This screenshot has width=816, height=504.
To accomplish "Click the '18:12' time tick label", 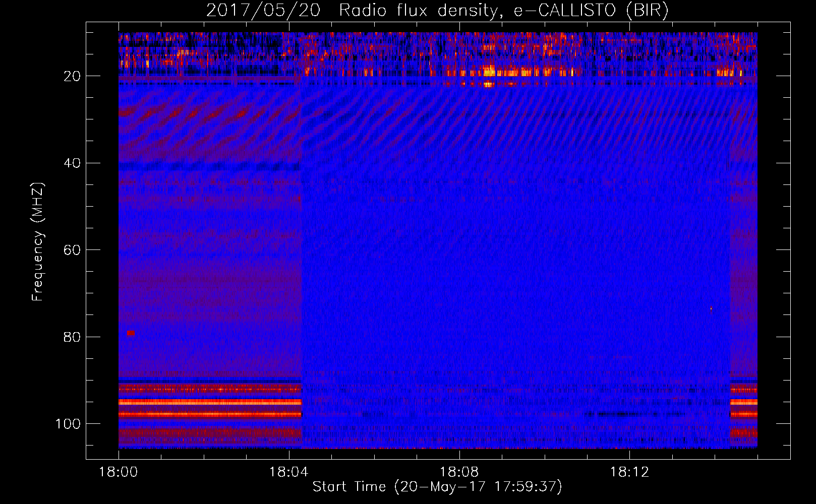I will point(629,472).
